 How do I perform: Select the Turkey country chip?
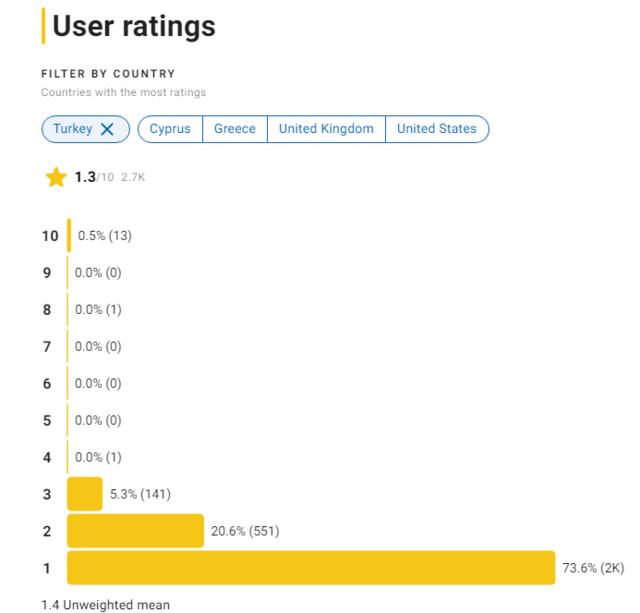[x=73, y=129]
